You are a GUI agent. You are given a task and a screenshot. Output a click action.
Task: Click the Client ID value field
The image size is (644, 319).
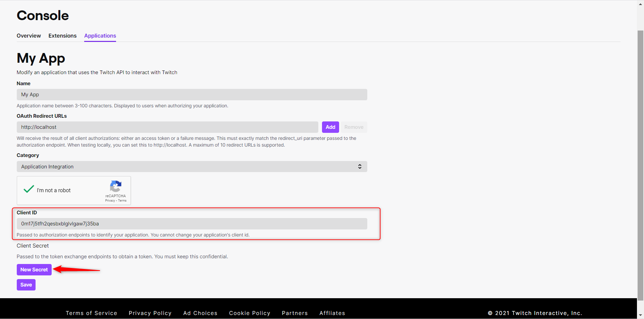(x=192, y=224)
